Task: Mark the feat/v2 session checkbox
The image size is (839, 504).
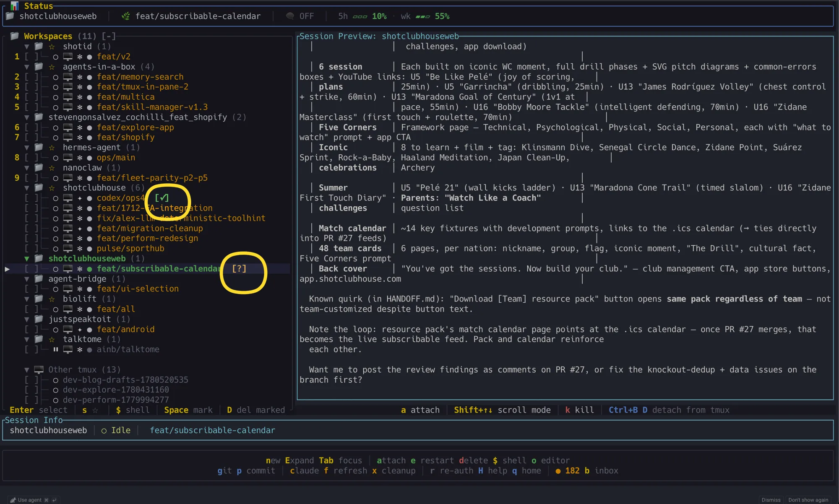Action: (x=31, y=57)
